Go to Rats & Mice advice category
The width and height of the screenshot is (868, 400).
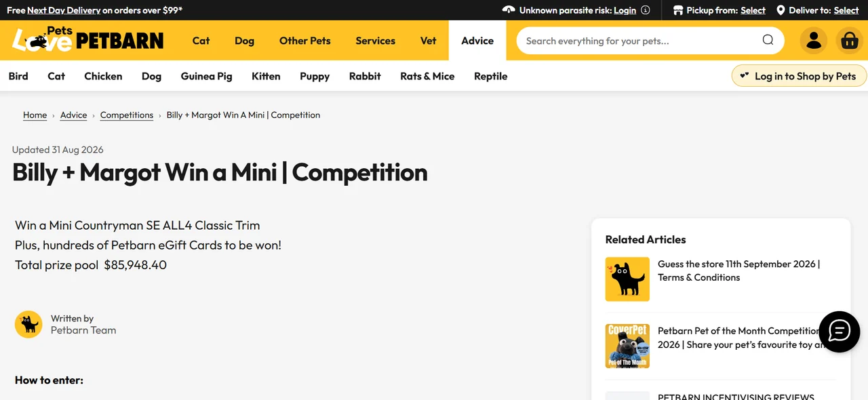427,76
